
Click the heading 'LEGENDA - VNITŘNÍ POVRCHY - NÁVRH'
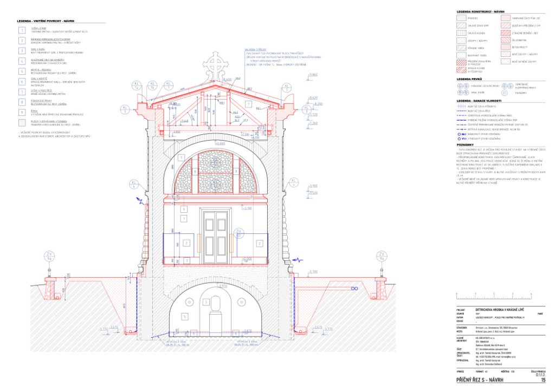point(46,21)
